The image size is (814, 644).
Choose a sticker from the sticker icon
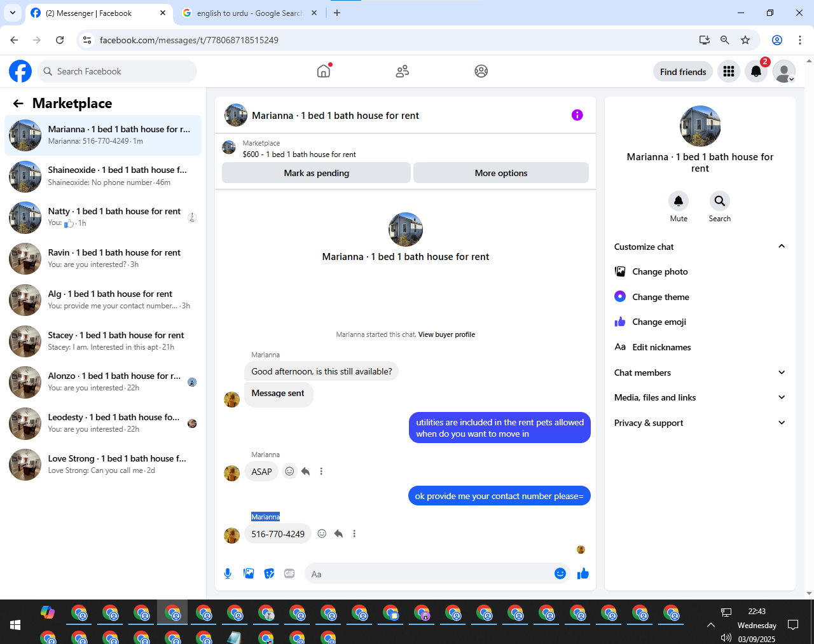point(270,573)
